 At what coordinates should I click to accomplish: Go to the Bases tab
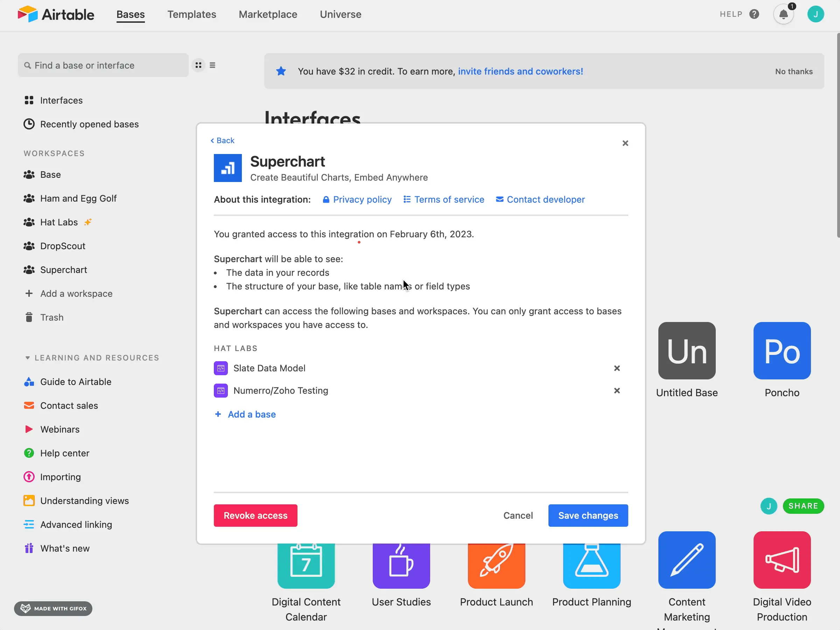tap(131, 14)
